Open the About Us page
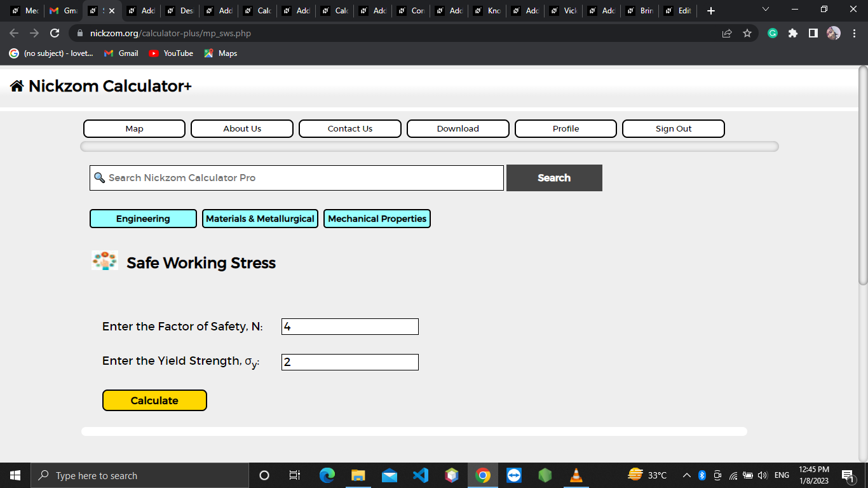The image size is (868, 488). click(242, 128)
